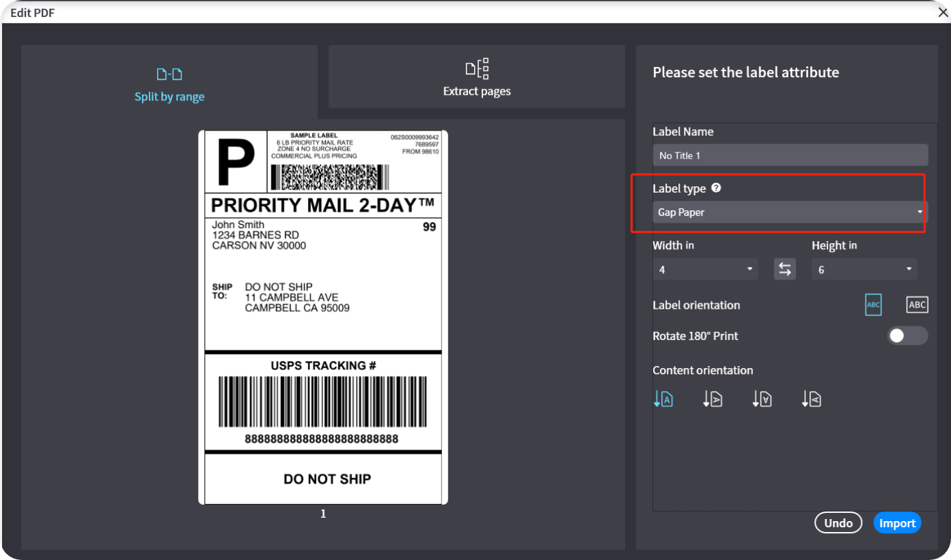951x560 pixels.
Task: Choose upside-down content orientation icon
Action: pos(762,399)
